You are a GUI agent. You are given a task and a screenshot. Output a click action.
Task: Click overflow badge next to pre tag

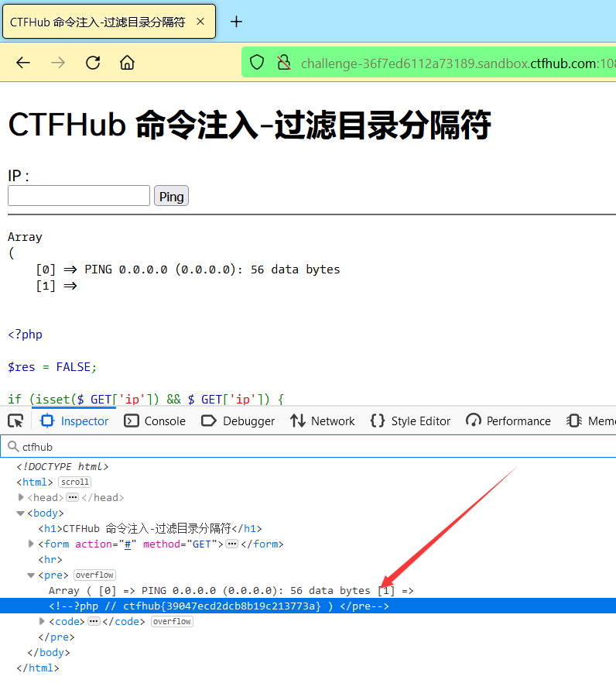pos(94,575)
